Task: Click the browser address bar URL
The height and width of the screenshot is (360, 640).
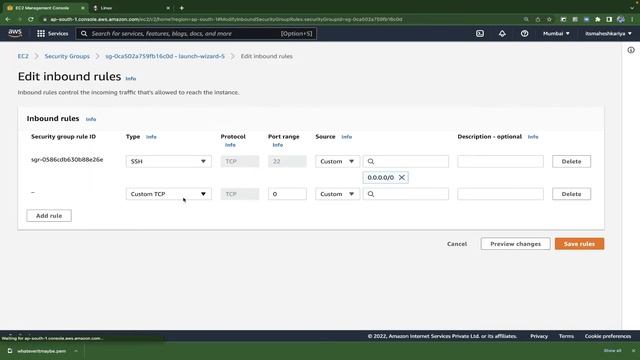Action: (x=227, y=19)
